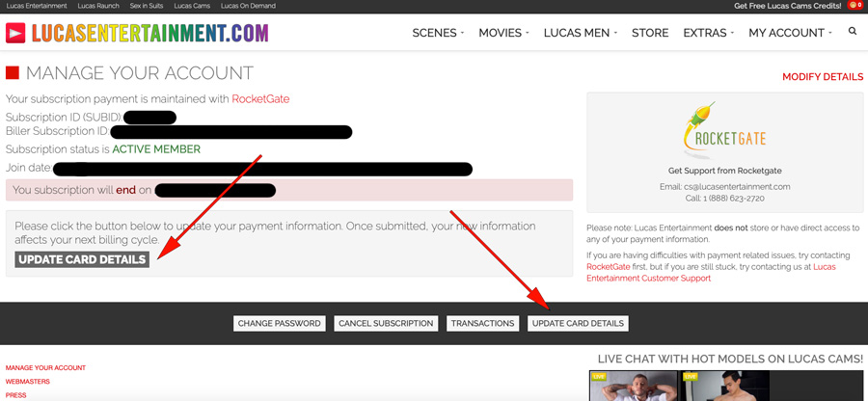
Task: Open Lucas Entertainment Customer Support link
Action: coord(711,273)
